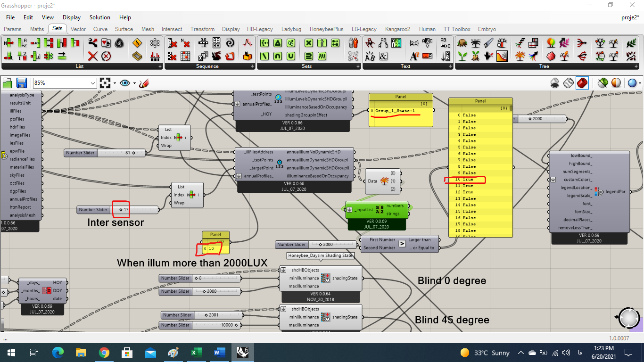Activate the sketch pen tool on canvas toolbar
This screenshot has height=362, width=644.
[x=144, y=83]
